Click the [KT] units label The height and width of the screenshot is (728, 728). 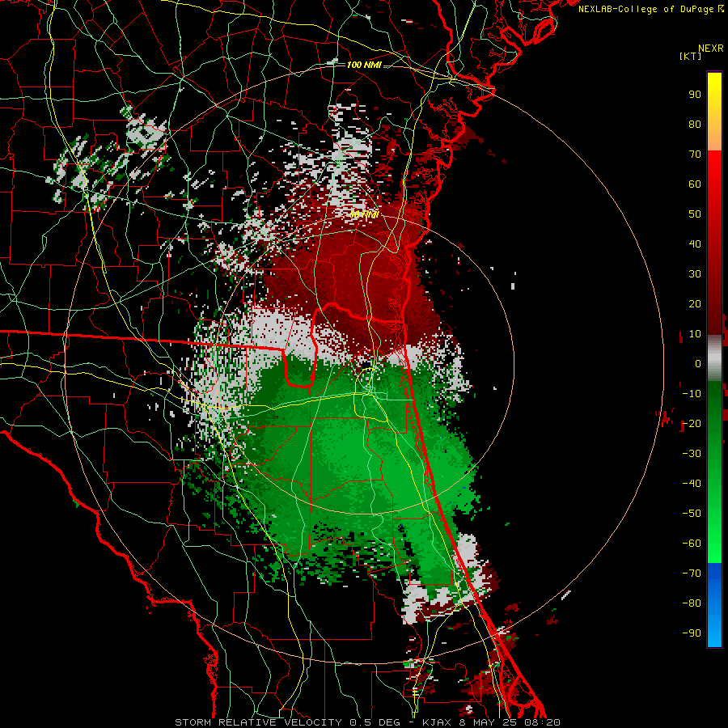(691, 57)
